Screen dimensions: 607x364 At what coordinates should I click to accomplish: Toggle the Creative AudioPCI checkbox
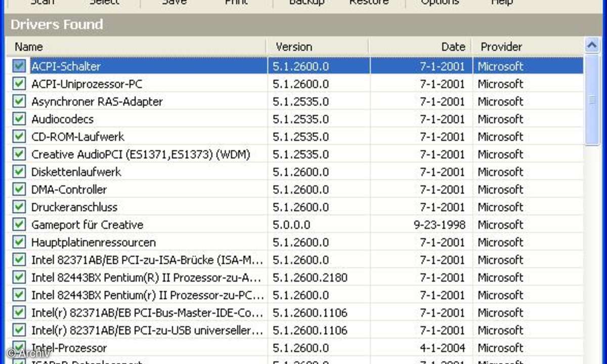[19, 154]
